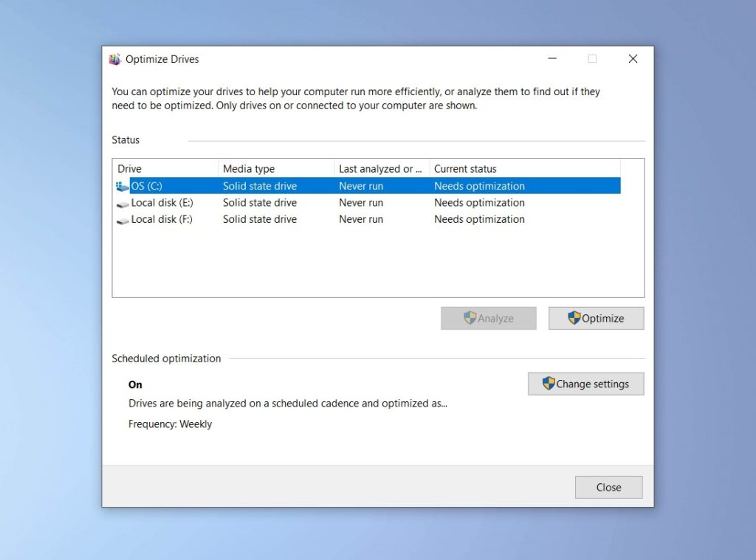Click the Optimize button
The image size is (756, 560).
[596, 318]
